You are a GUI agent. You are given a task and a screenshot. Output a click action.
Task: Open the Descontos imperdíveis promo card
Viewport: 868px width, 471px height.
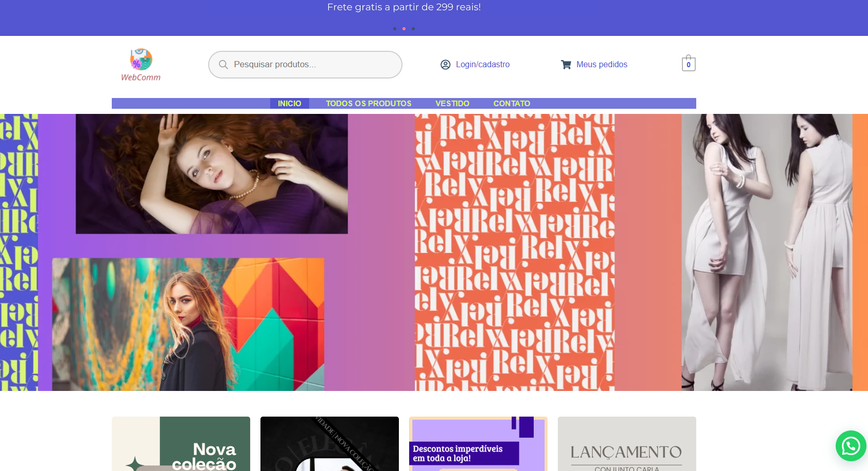[x=478, y=444]
